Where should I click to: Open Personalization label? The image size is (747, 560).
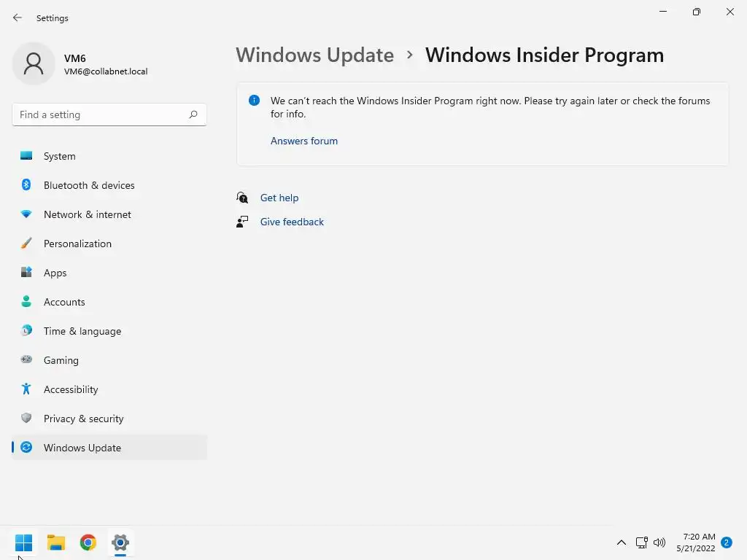(x=77, y=244)
